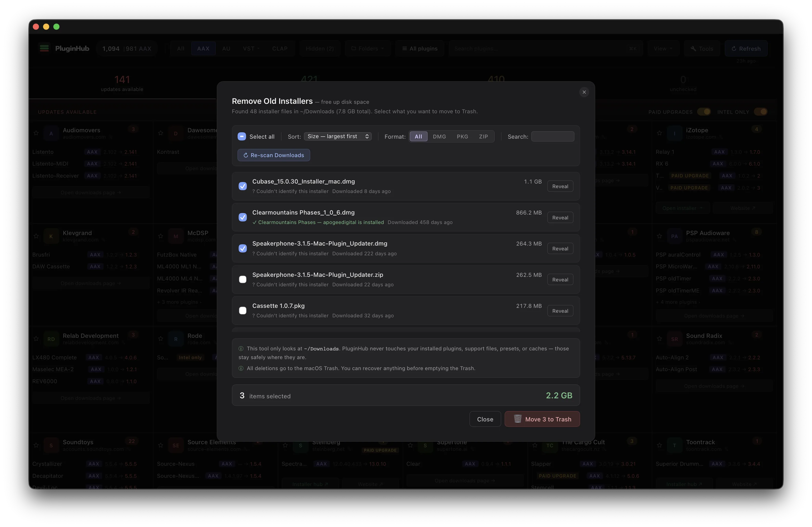812x527 pixels.
Task: Reveal Cubase installer in Finder
Action: (560, 186)
